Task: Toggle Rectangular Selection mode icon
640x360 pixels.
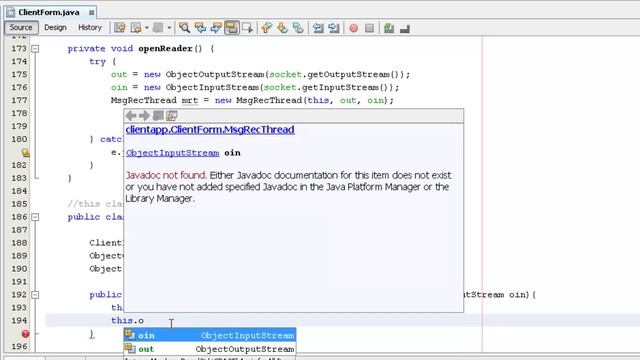Action: (247, 28)
